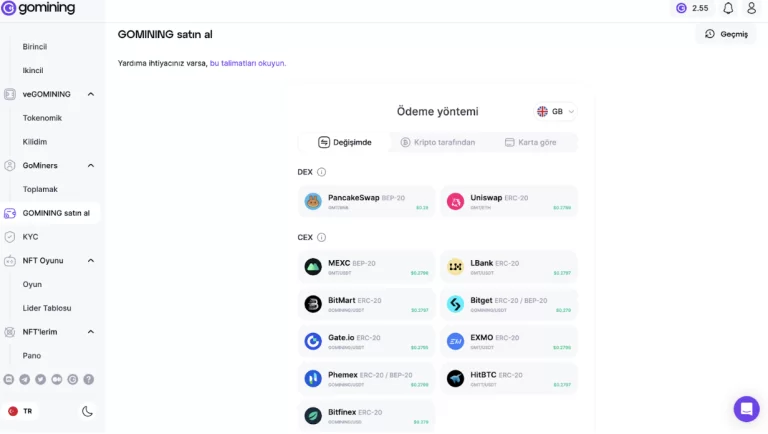768x434 pixels.
Task: Click the Telegram icon in sidebar
Action: 24,380
